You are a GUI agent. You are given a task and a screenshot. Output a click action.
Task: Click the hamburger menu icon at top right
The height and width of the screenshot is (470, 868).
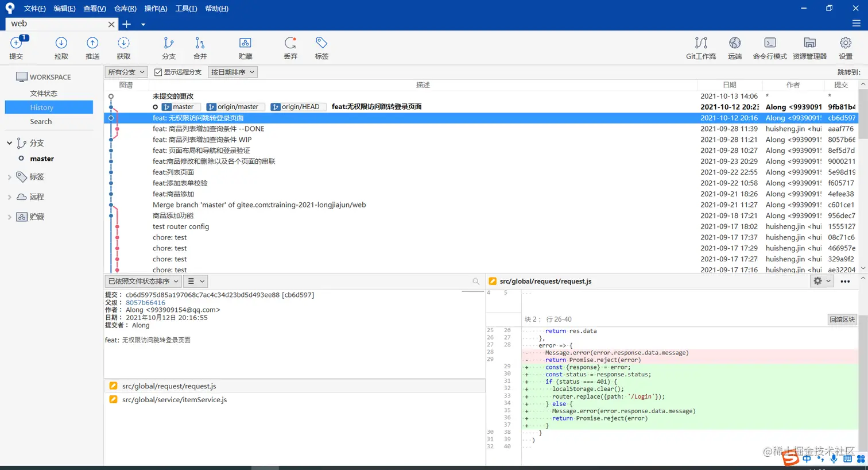(x=856, y=24)
